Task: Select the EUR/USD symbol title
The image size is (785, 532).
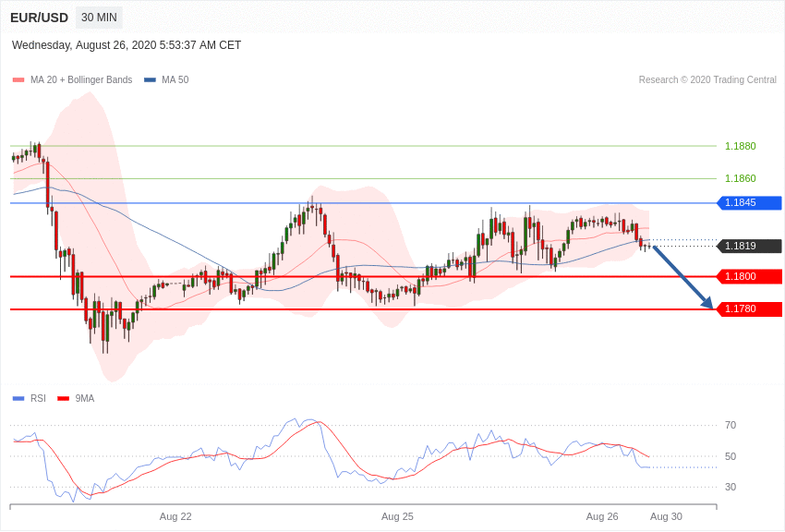Action: [39, 18]
